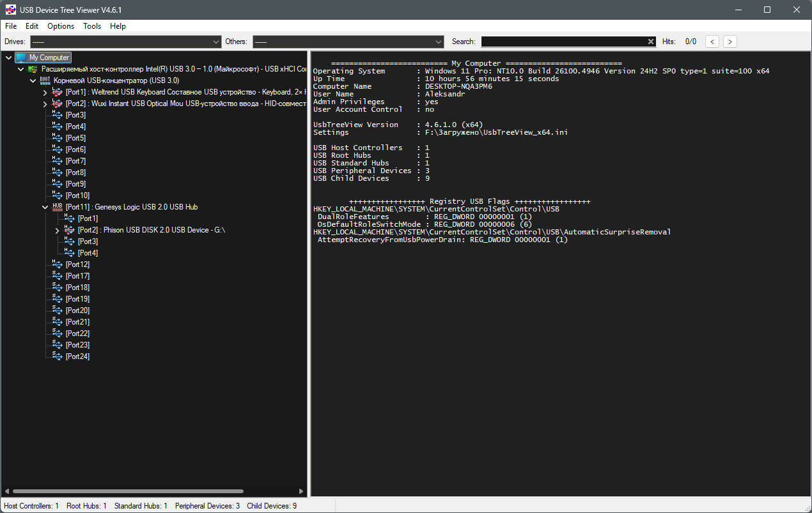Click the Intel xHCI host controller icon
The image size is (812, 513).
[x=33, y=69]
